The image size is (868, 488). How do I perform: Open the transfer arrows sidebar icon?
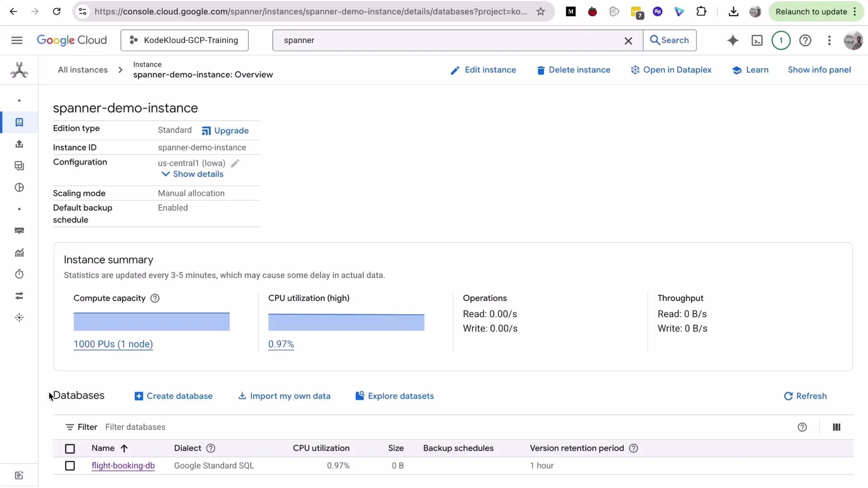[19, 296]
